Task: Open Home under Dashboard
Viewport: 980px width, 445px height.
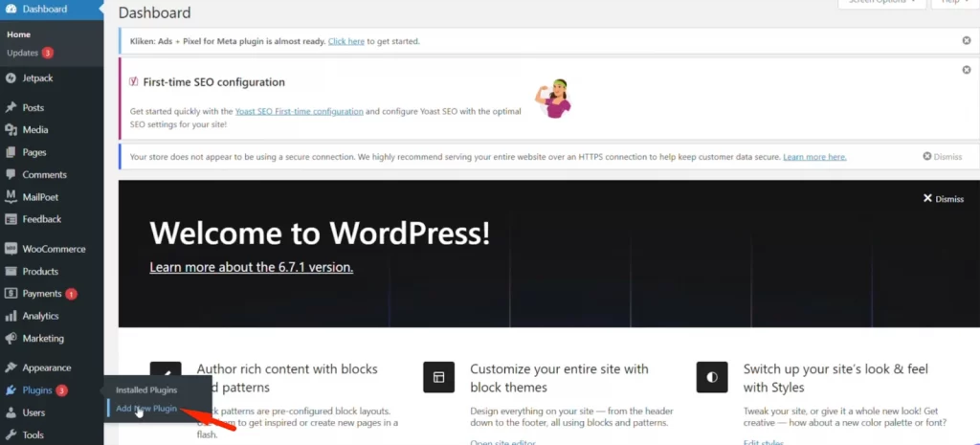Action: (x=19, y=34)
